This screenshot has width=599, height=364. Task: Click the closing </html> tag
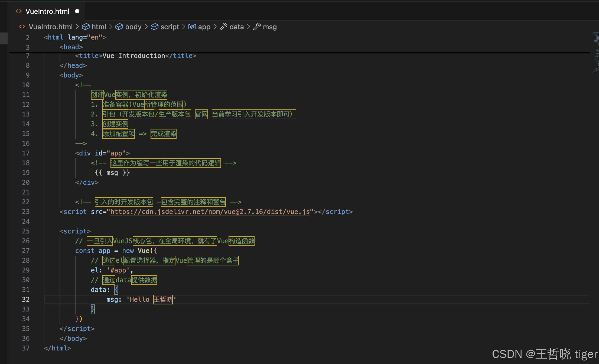click(57, 348)
